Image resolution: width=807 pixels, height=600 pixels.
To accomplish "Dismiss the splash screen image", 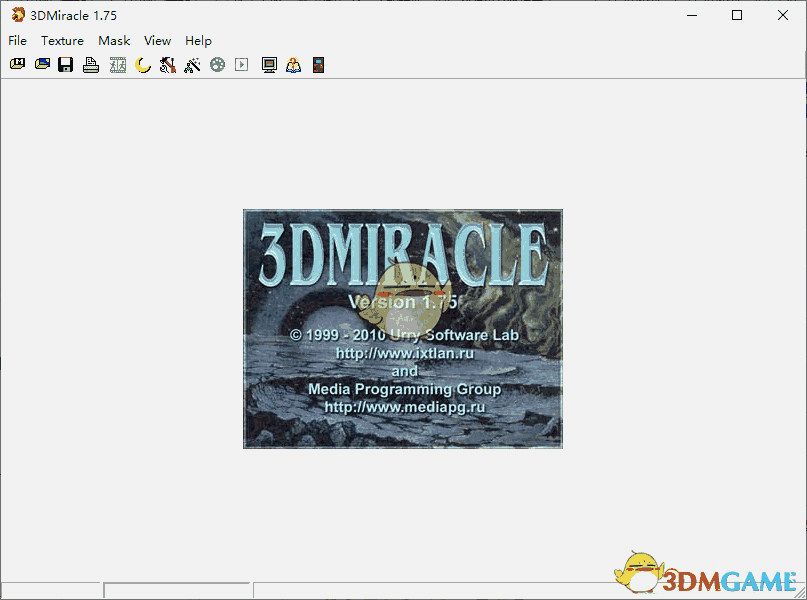I will (x=402, y=328).
